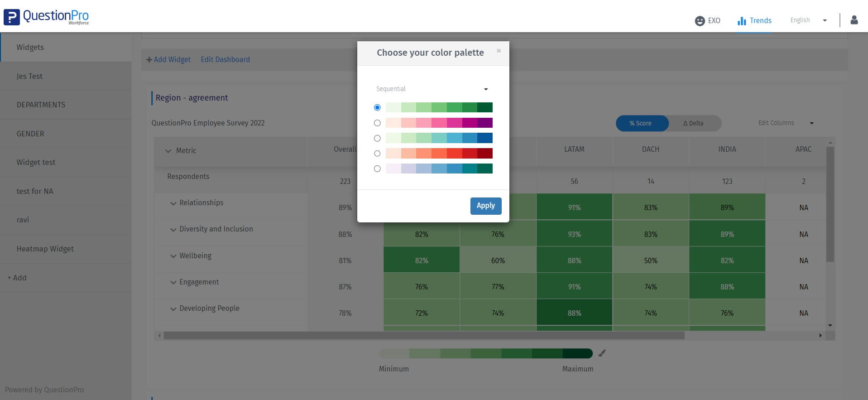Open the Heatmap Widget sidebar tab
The image size is (868, 400).
[45, 249]
